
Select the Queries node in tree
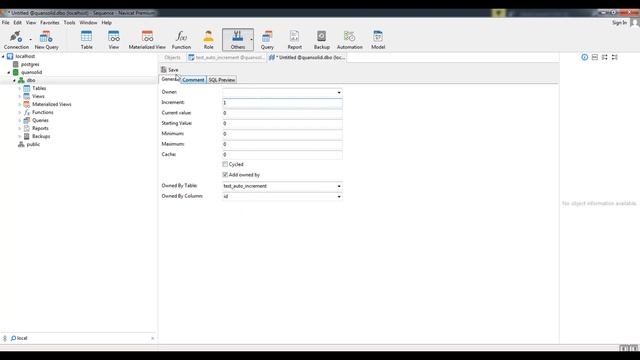(40, 120)
